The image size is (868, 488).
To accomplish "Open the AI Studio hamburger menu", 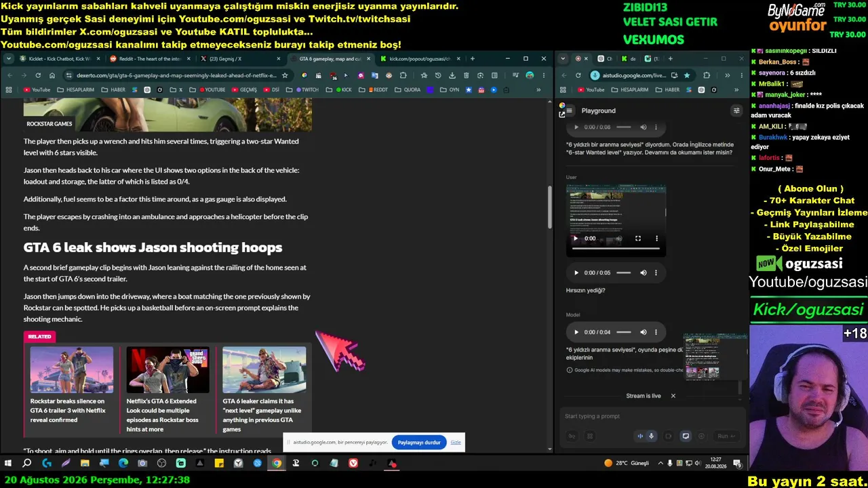I will click(x=570, y=110).
